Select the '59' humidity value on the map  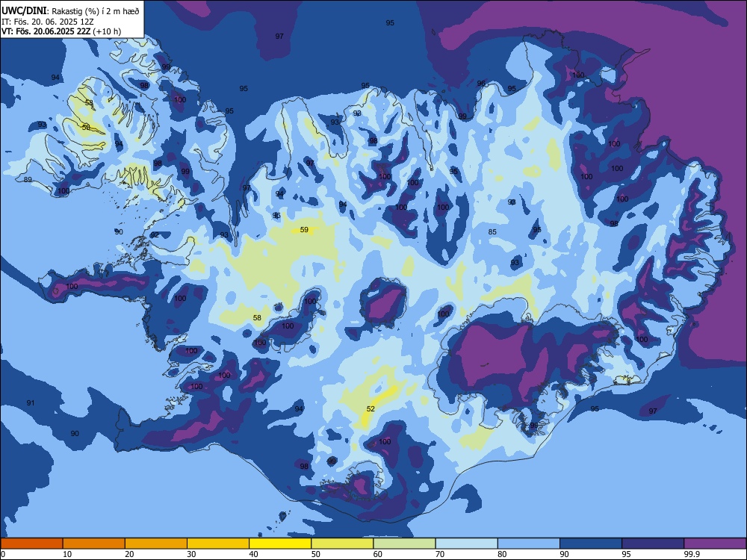pyautogui.click(x=304, y=230)
